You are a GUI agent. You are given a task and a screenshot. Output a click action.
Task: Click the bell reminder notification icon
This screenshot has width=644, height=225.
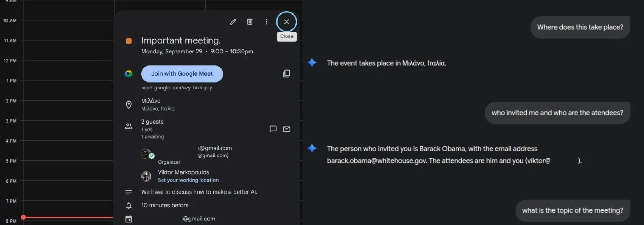point(129,206)
